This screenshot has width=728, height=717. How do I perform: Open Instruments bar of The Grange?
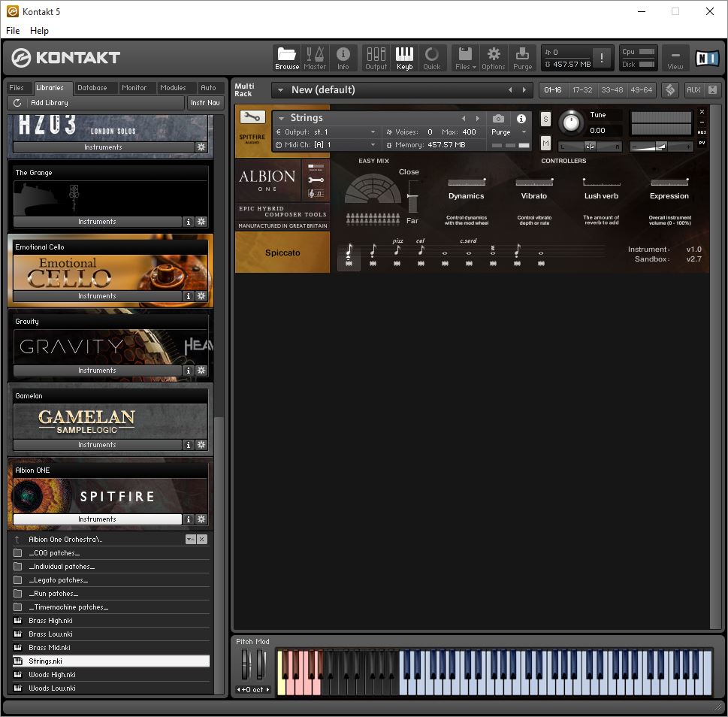point(97,222)
